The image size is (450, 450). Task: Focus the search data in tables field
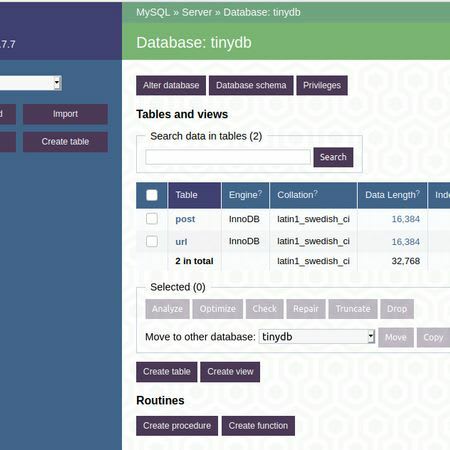(228, 157)
